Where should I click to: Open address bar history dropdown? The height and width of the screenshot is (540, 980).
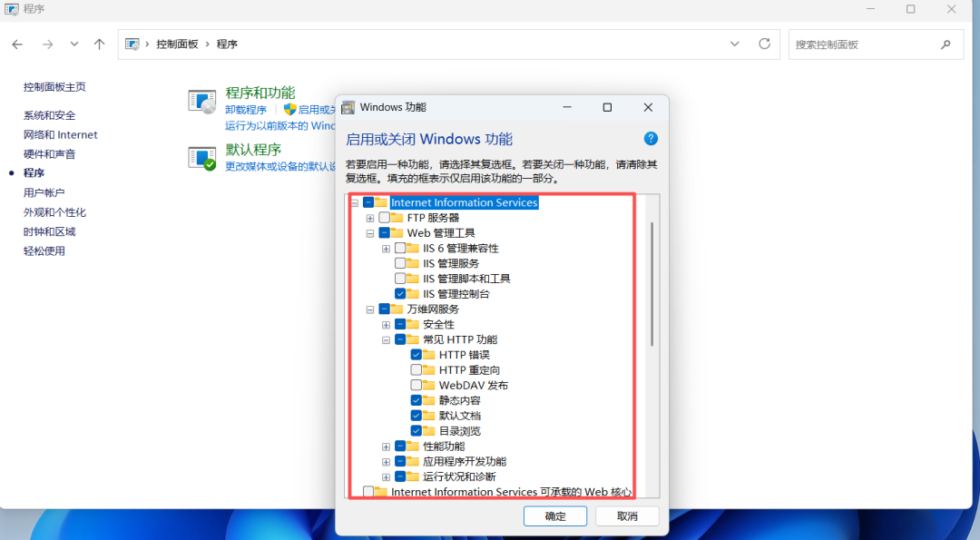[x=734, y=44]
